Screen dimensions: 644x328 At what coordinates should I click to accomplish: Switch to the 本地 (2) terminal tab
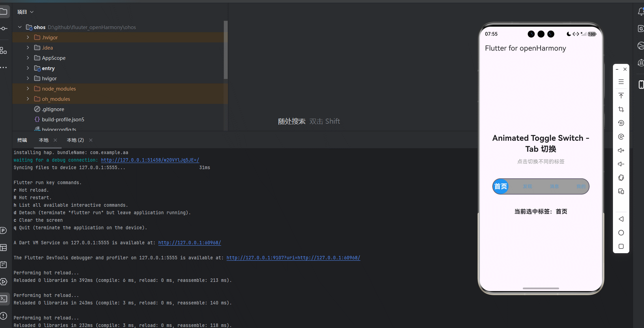click(75, 140)
